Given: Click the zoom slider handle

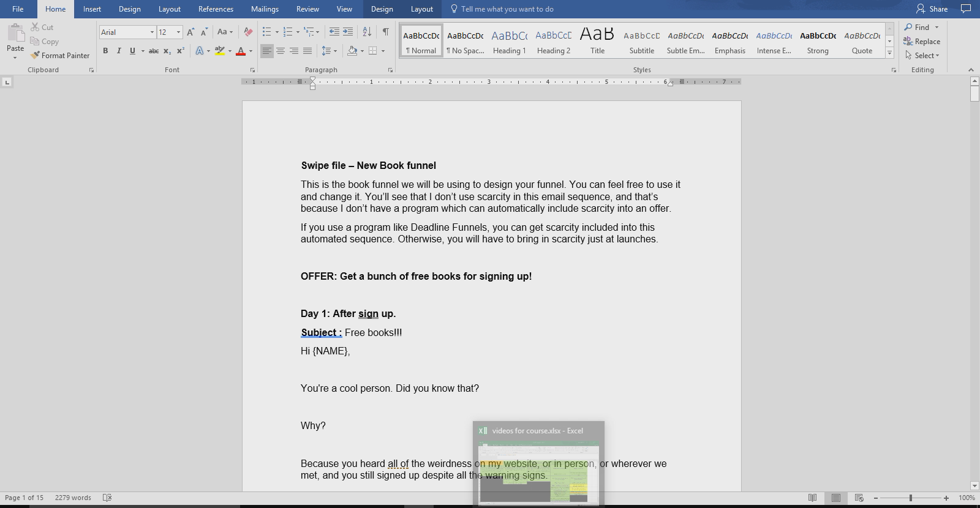Looking at the screenshot, I should [911, 498].
